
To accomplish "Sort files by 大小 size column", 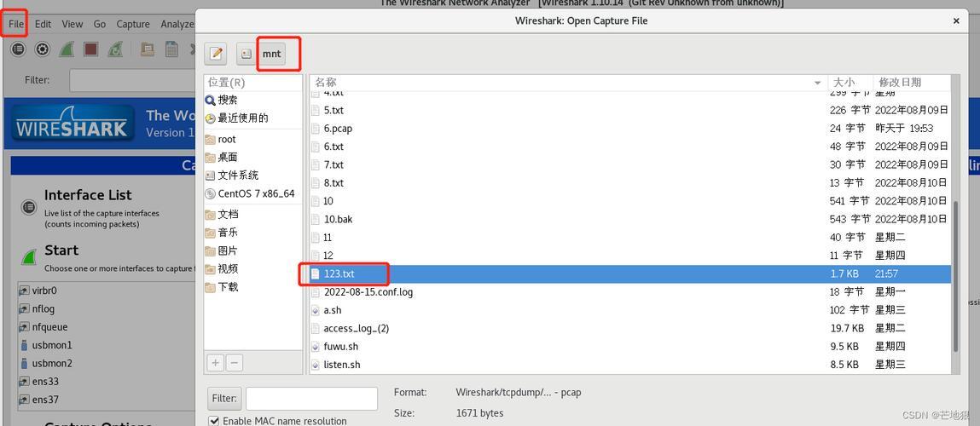I will coord(850,83).
